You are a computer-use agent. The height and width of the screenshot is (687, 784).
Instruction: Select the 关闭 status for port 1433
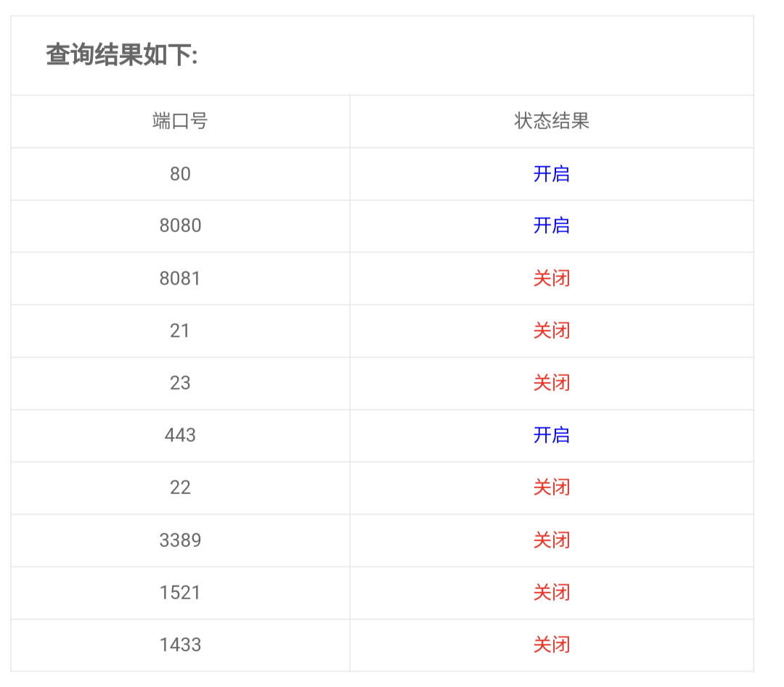coord(552,645)
